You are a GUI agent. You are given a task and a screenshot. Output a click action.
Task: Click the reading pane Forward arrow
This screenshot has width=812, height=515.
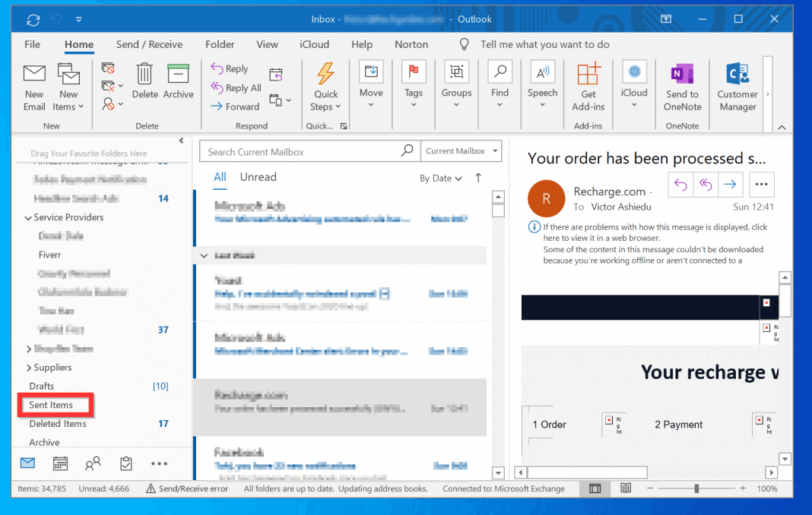[x=730, y=185]
